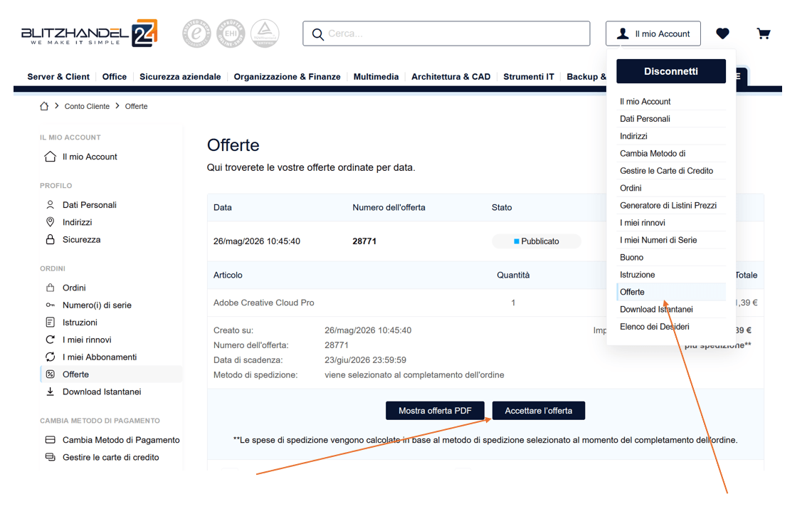Click the refresh icon for I miei rinnovi
This screenshot has height=509, width=812.
51,340
